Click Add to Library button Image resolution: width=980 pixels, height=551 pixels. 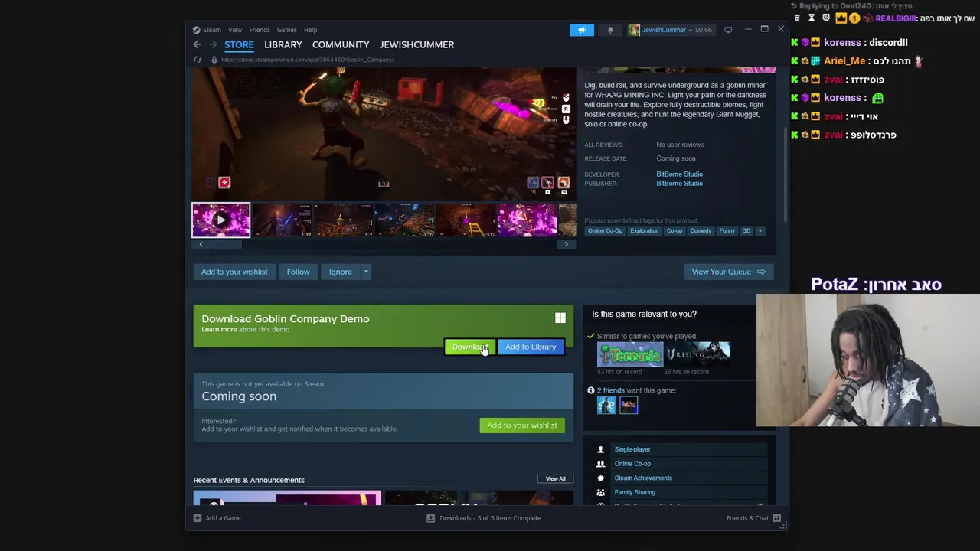[531, 347]
